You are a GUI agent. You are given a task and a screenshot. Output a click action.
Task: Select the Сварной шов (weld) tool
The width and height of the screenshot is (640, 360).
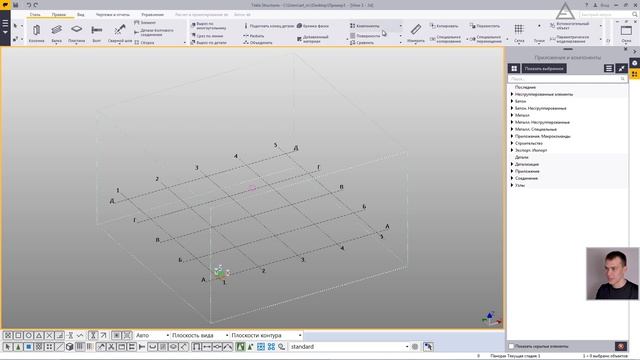[120, 33]
